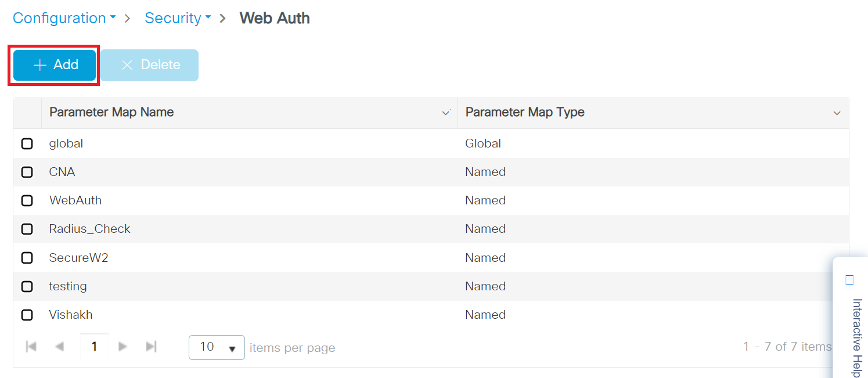Toggle the SecureW2 row checkbox
This screenshot has width=868, height=378.
pyautogui.click(x=27, y=258)
